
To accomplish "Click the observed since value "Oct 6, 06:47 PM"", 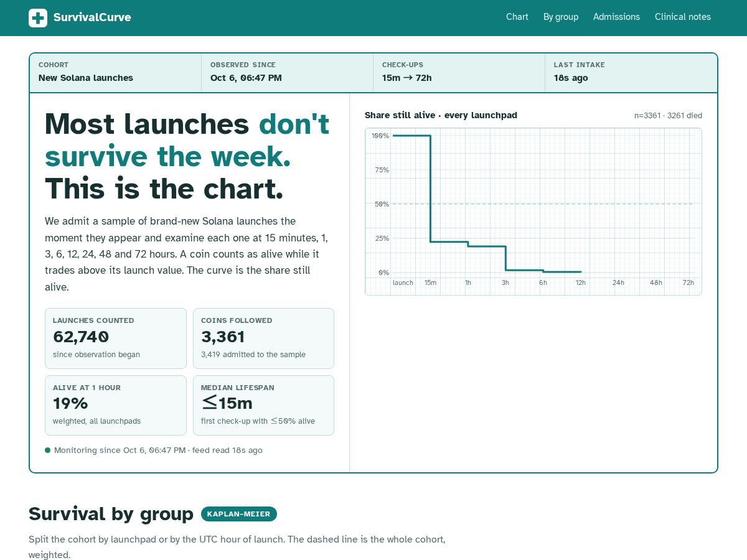I will click(x=246, y=78).
